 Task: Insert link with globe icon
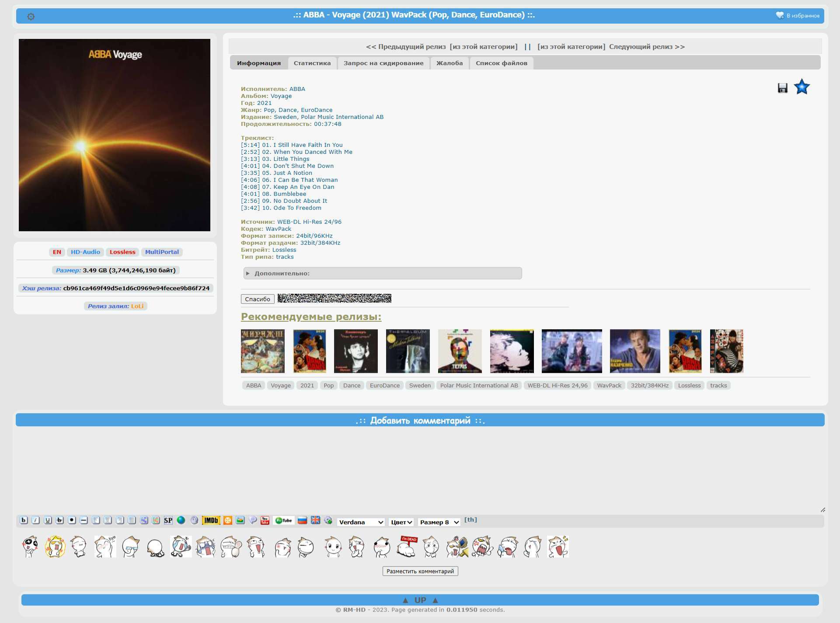(181, 520)
